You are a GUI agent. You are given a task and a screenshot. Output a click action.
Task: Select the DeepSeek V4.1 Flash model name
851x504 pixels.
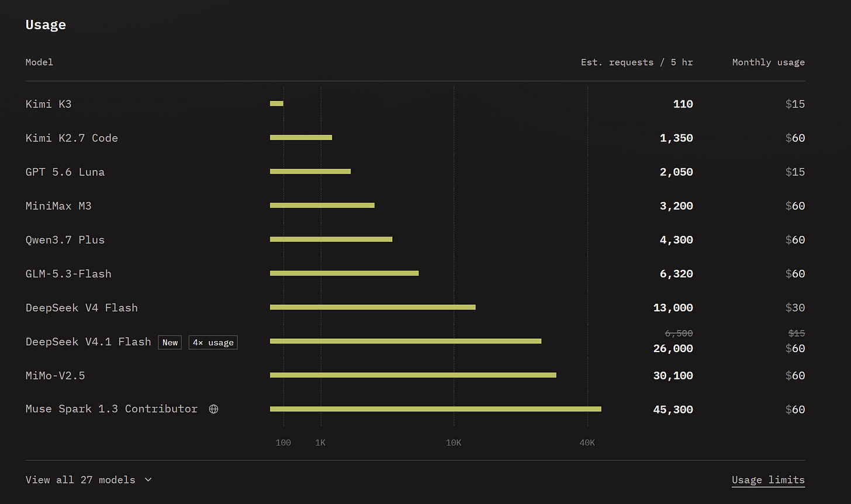tap(88, 342)
